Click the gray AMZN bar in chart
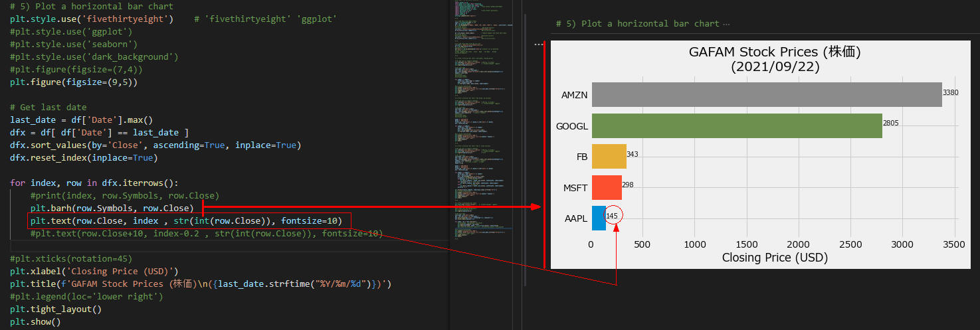The image size is (980, 330). point(767,94)
